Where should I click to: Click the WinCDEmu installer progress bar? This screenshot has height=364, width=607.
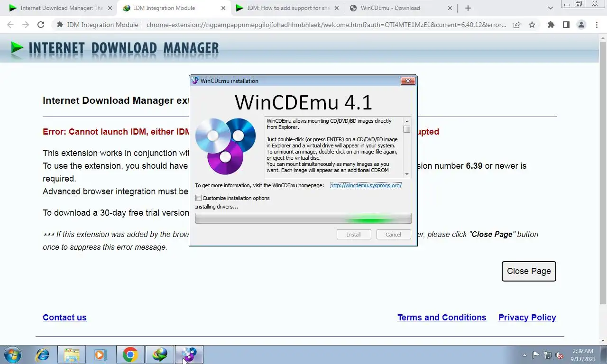[x=303, y=218]
